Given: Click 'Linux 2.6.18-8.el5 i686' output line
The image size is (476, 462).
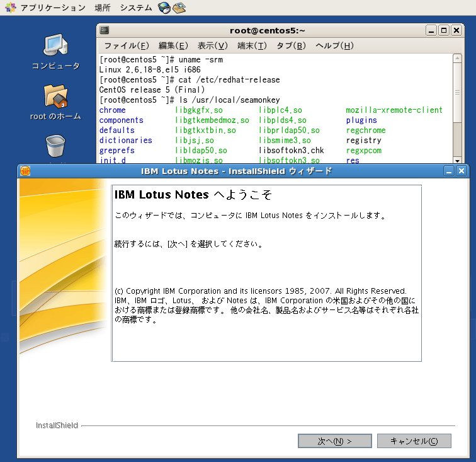Looking at the screenshot, I should coord(150,69).
